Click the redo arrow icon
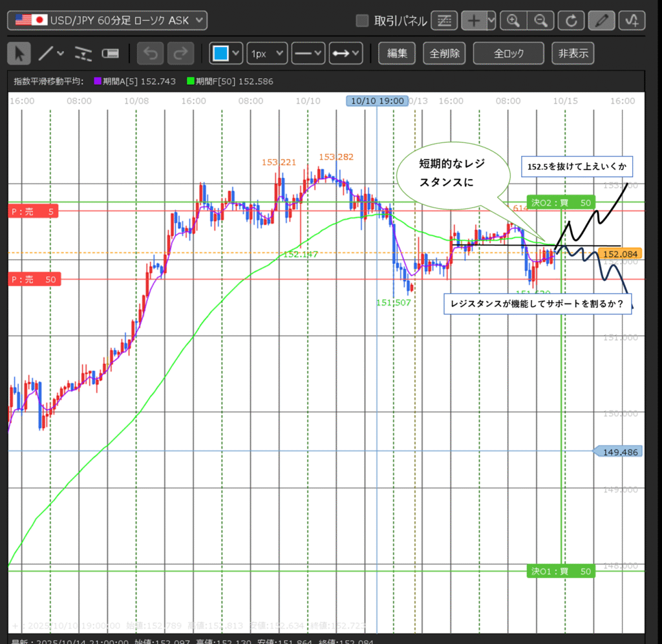The height and width of the screenshot is (644, 662). coord(180,54)
